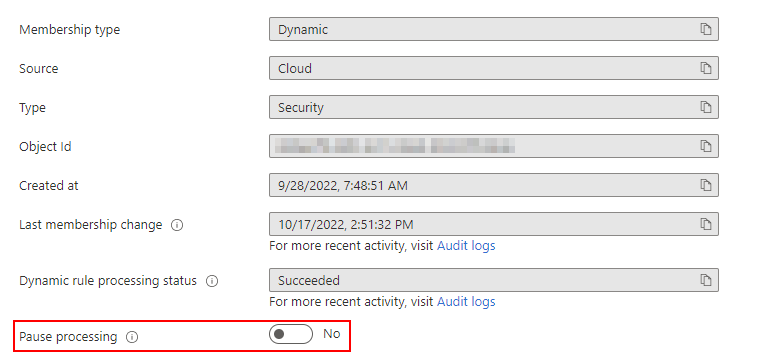Image resolution: width=772 pixels, height=363 pixels.
Task: Copy the Object Id value
Action: (706, 146)
